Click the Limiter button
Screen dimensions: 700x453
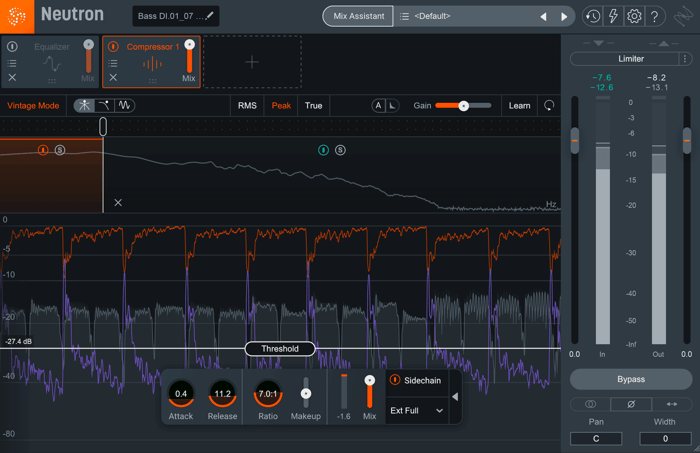click(x=625, y=58)
